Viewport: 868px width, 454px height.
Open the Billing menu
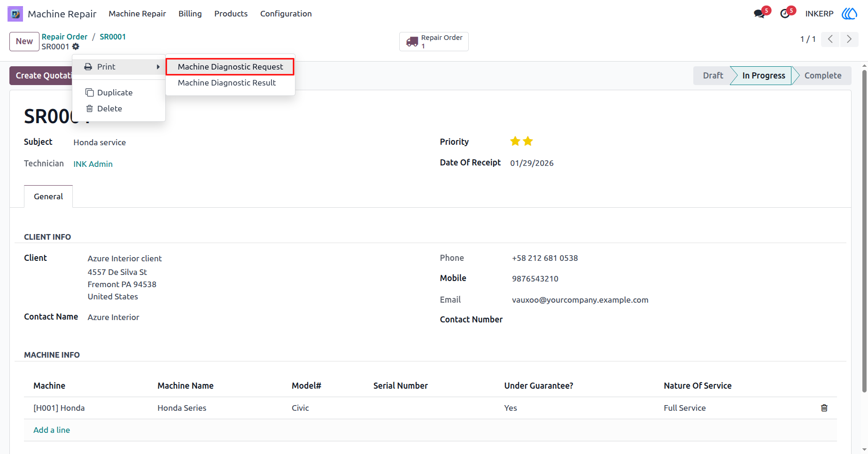[x=190, y=14]
